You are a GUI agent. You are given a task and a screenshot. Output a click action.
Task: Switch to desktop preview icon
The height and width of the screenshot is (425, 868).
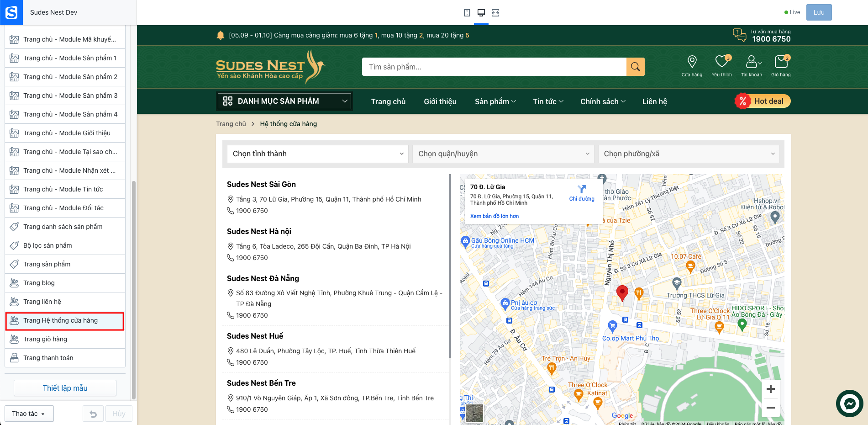pos(481,13)
